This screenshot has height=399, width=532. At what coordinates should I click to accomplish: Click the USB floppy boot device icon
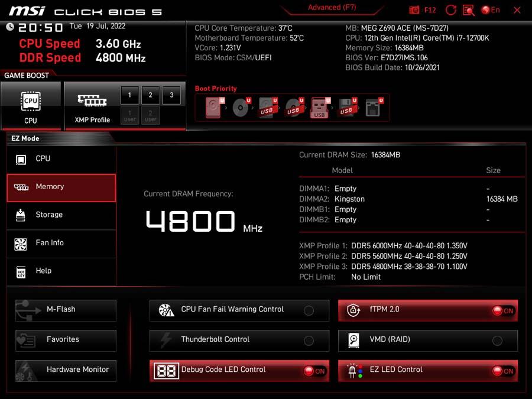coord(347,108)
